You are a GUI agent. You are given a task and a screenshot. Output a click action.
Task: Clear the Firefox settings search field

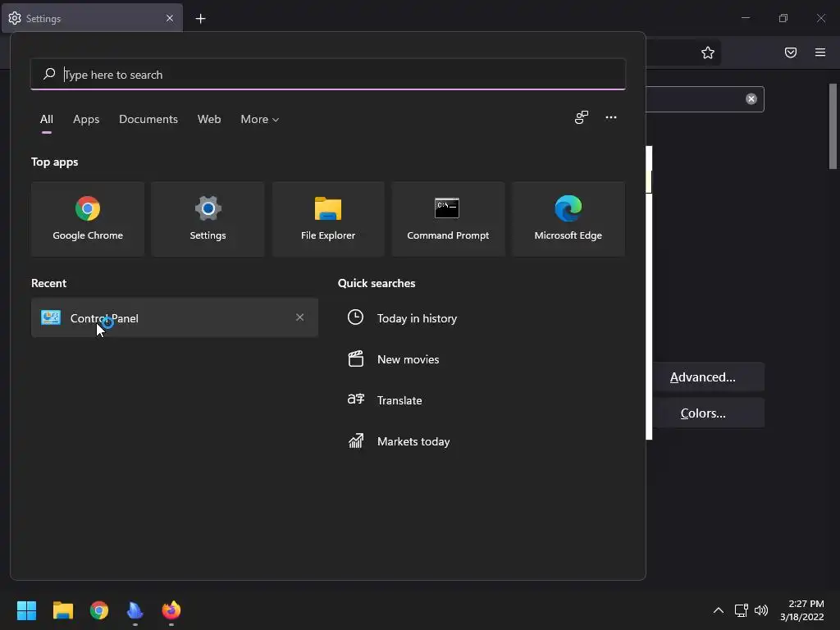tap(751, 98)
